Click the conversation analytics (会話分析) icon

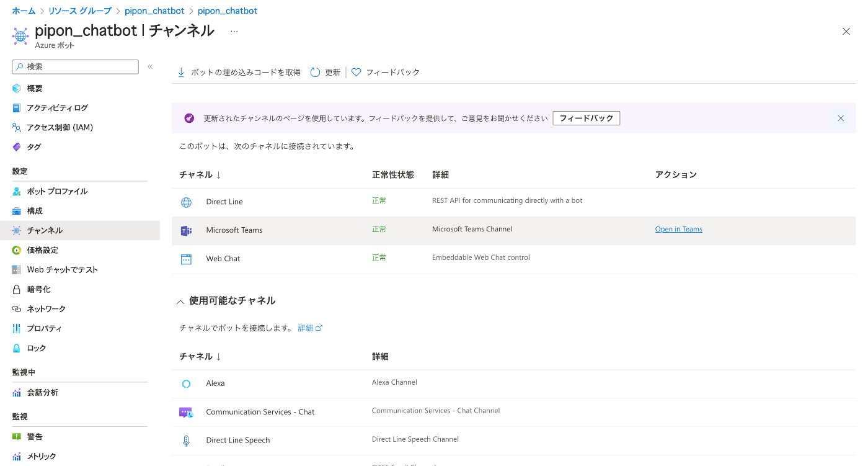point(17,392)
